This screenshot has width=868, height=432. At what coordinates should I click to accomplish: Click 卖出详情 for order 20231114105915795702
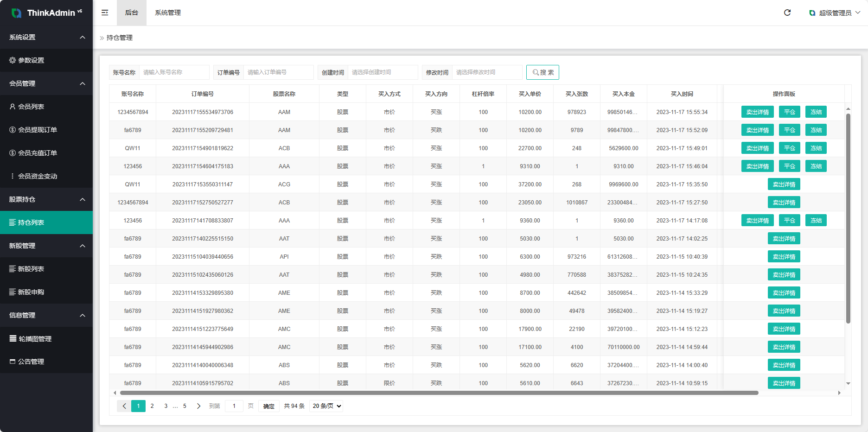[784, 383]
